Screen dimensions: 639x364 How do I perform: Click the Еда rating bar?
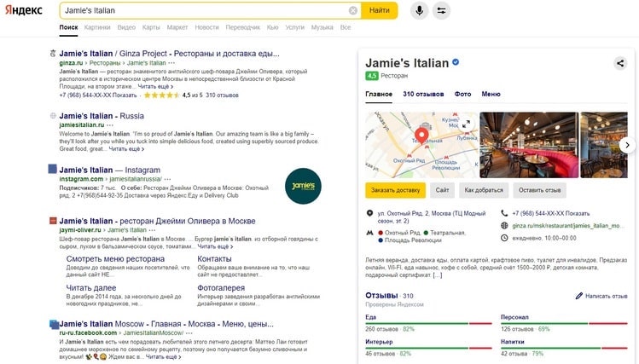coord(429,323)
